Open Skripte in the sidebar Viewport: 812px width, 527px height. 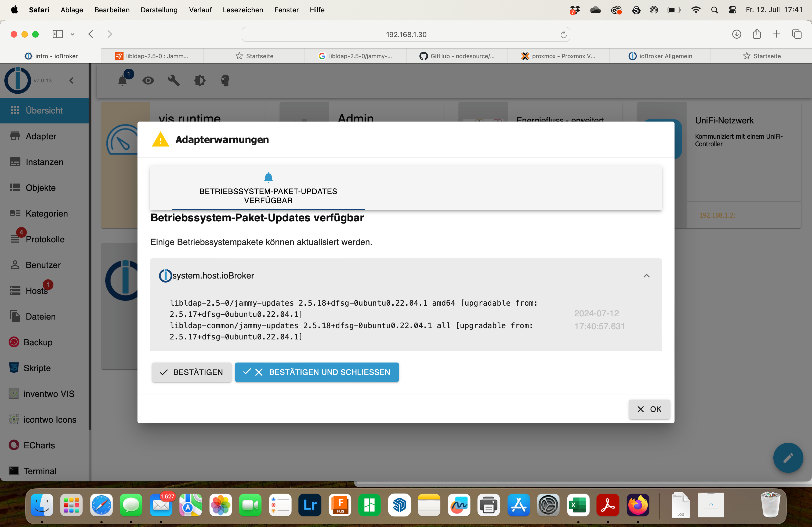tap(37, 368)
